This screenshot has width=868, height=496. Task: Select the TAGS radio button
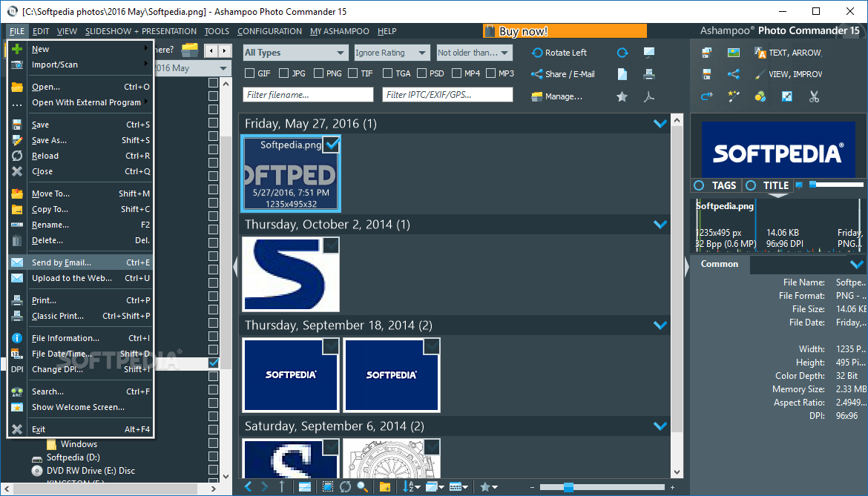pyautogui.click(x=699, y=185)
